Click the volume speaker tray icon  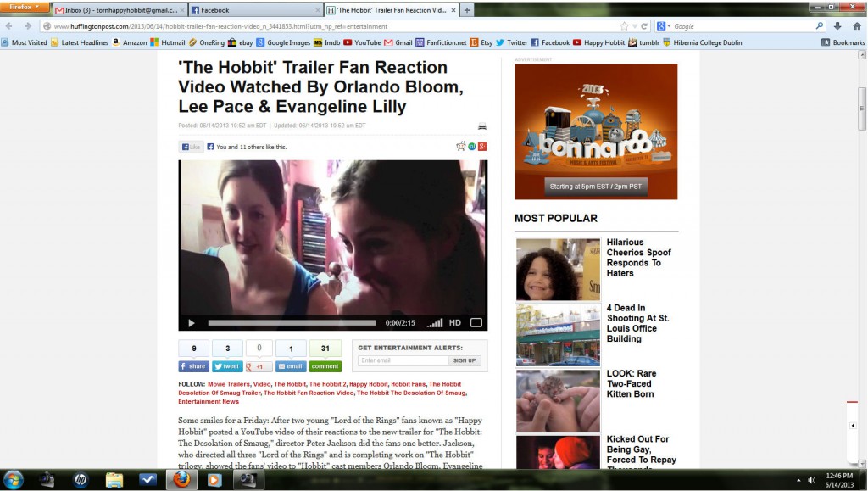coord(811,480)
